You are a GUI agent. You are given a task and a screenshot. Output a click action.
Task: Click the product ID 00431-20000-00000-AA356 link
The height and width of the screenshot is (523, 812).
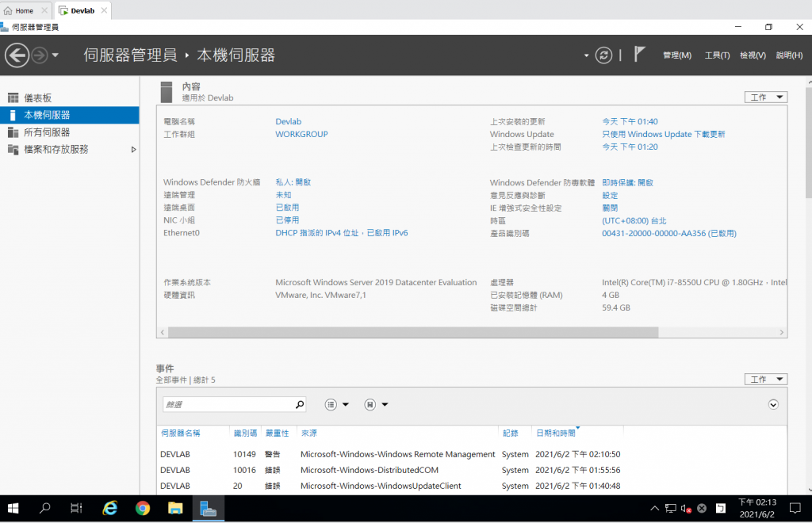tap(669, 233)
